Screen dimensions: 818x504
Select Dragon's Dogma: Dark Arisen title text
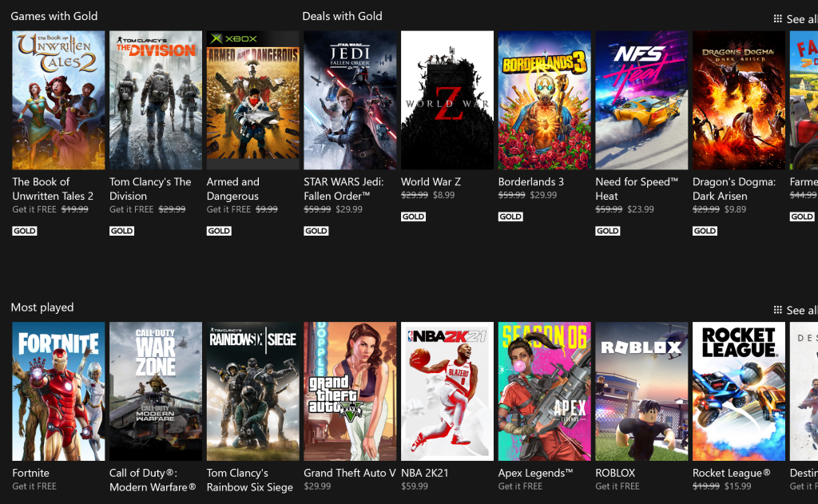click(x=733, y=189)
